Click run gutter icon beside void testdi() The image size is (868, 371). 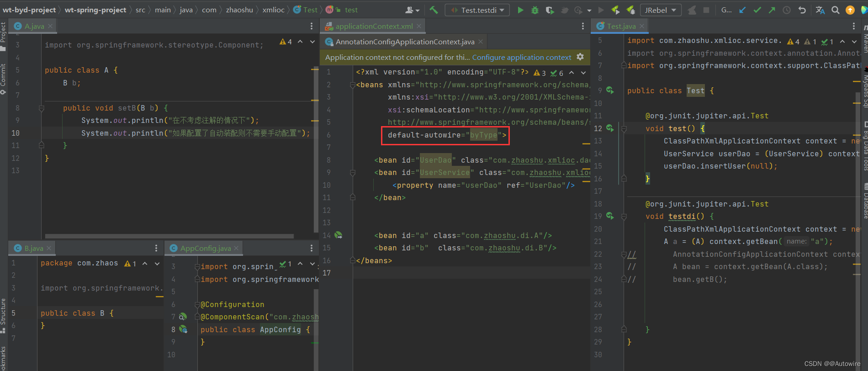pyautogui.click(x=610, y=216)
